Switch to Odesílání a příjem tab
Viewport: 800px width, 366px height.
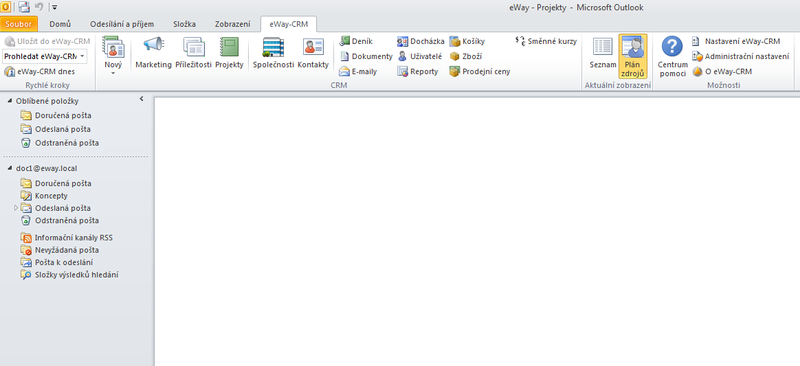point(122,24)
